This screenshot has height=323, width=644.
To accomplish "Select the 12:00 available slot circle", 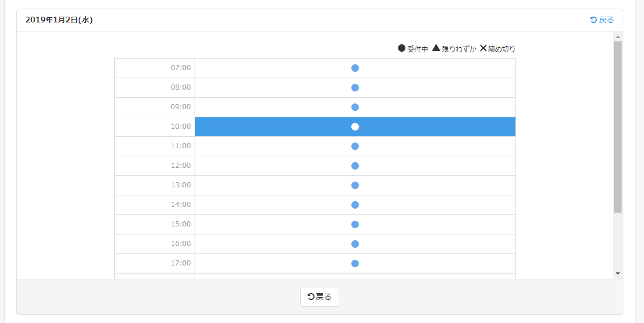I will pyautogui.click(x=355, y=166).
